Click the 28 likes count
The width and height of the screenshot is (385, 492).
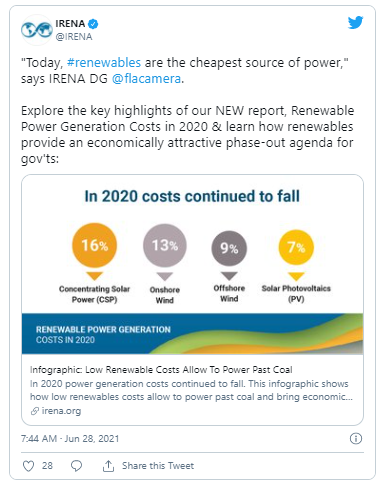click(47, 466)
